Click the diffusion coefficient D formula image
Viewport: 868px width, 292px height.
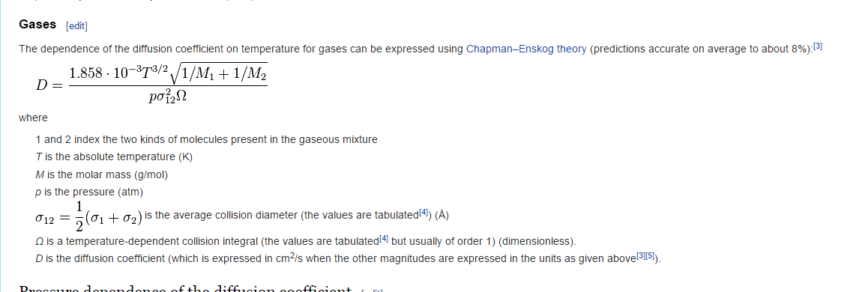(151, 84)
